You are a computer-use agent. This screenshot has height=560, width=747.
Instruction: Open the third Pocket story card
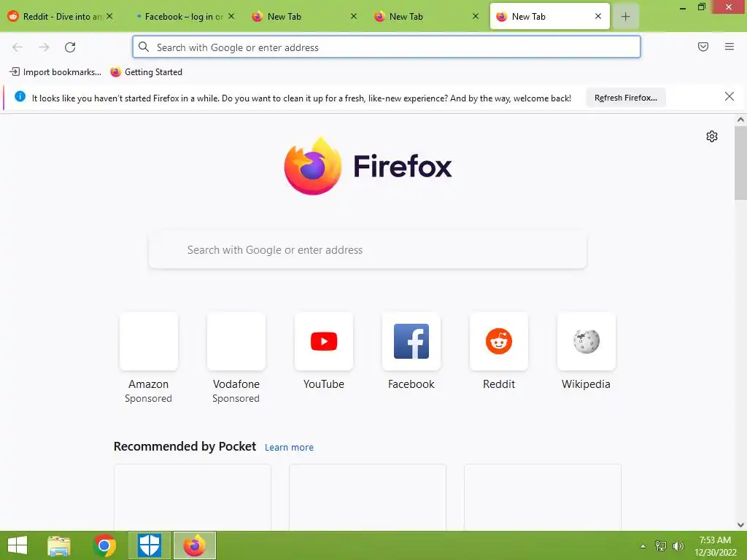543,497
